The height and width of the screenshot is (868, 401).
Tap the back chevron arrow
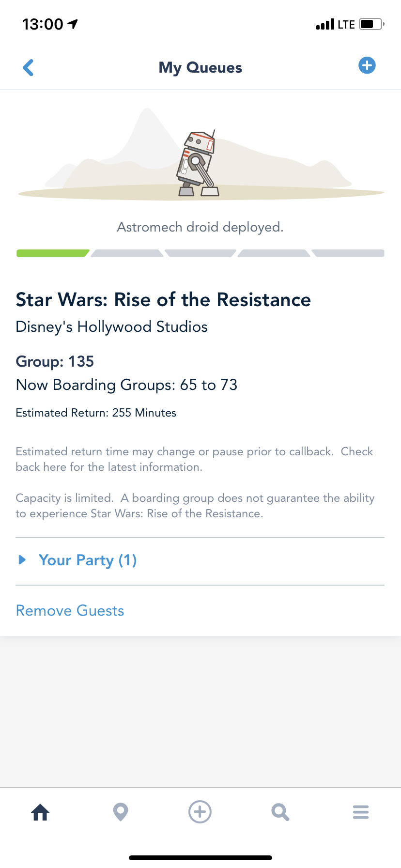pyautogui.click(x=29, y=68)
